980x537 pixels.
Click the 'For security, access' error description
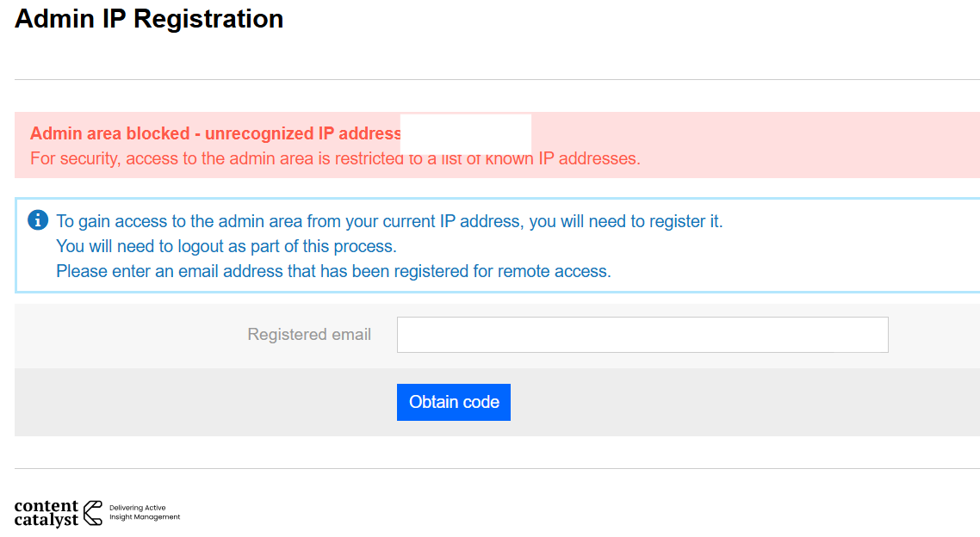(x=335, y=159)
